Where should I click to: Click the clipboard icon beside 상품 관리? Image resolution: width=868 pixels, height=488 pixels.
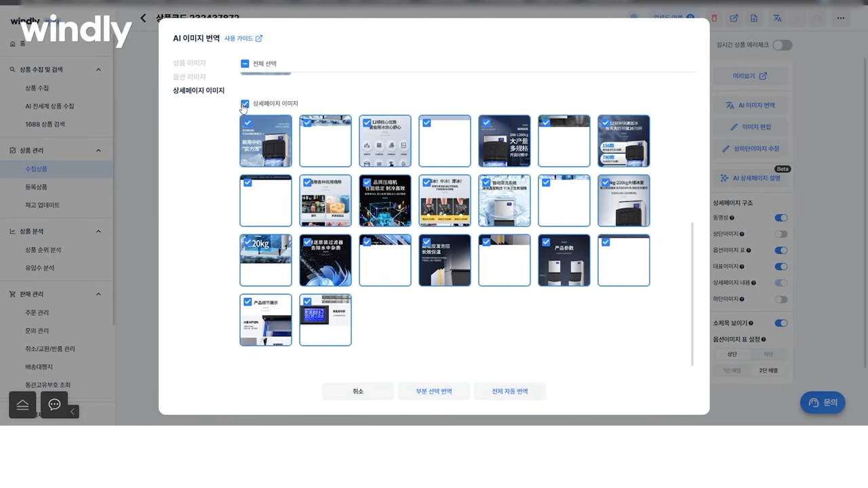click(13, 150)
